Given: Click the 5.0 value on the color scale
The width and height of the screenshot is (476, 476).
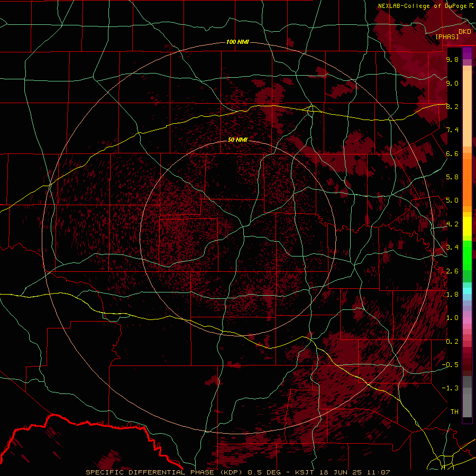Looking at the screenshot, I should coord(452,200).
